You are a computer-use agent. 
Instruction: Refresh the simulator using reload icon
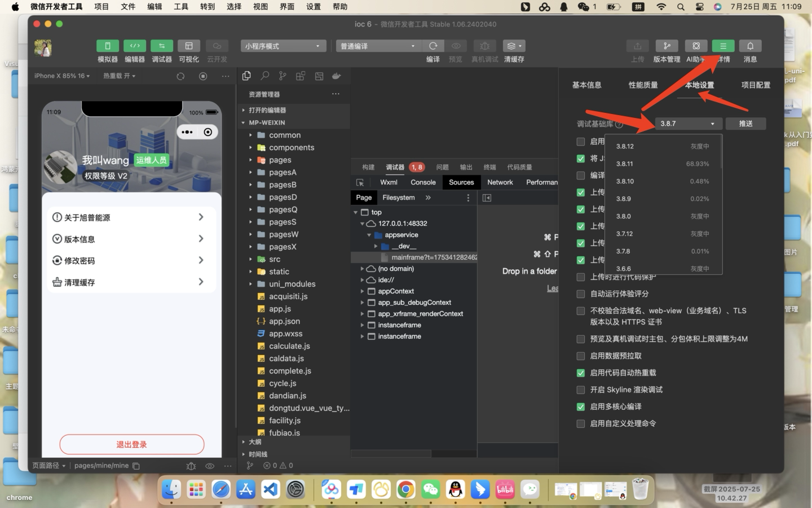[x=180, y=76]
